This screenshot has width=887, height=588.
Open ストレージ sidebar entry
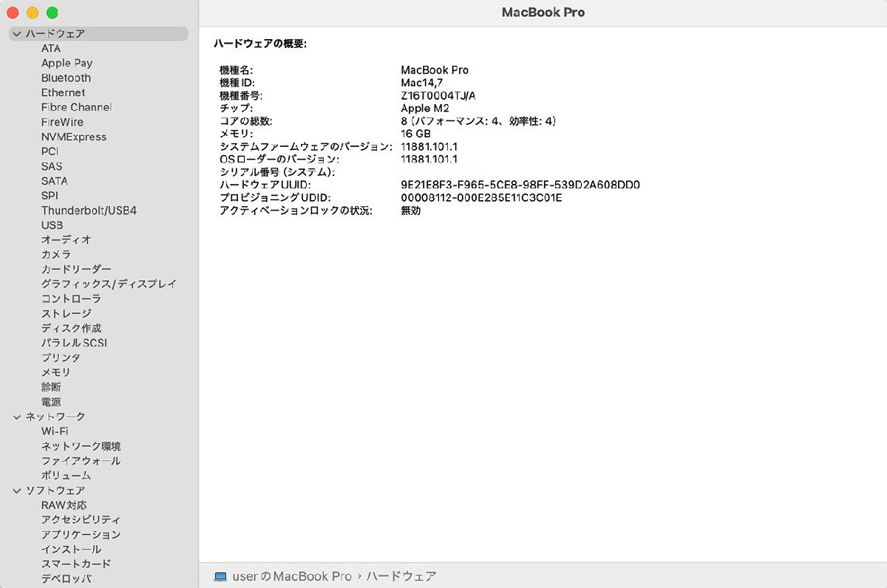coord(67,314)
